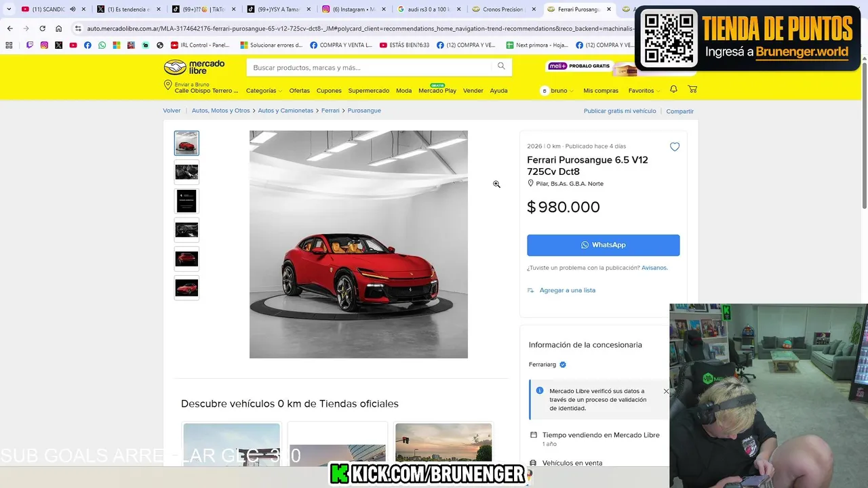The height and width of the screenshot is (488, 868).
Task: Add listing to favorites with heart icon
Action: click(675, 146)
